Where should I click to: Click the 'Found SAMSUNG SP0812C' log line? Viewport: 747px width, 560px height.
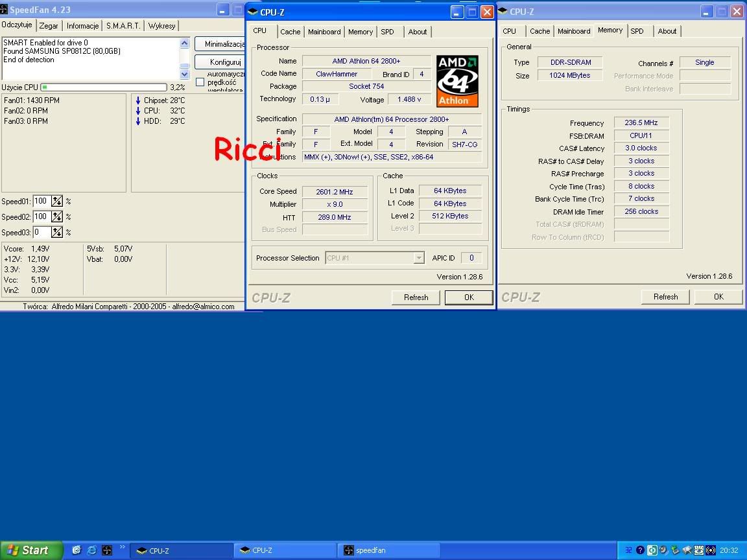62,51
